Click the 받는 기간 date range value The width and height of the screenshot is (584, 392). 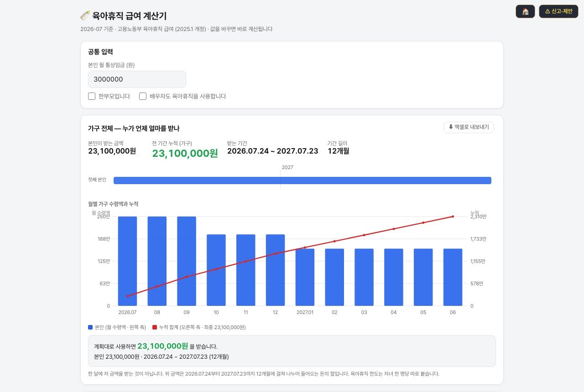tap(273, 151)
